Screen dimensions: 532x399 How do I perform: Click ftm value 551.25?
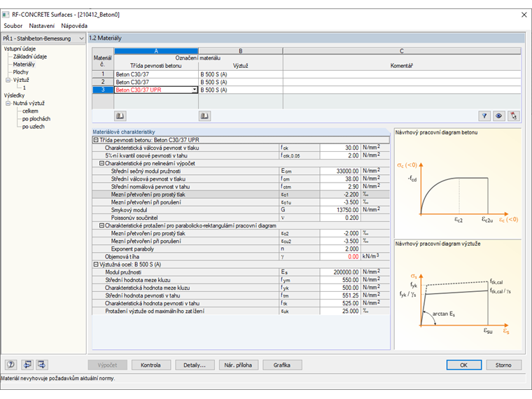[339, 295]
